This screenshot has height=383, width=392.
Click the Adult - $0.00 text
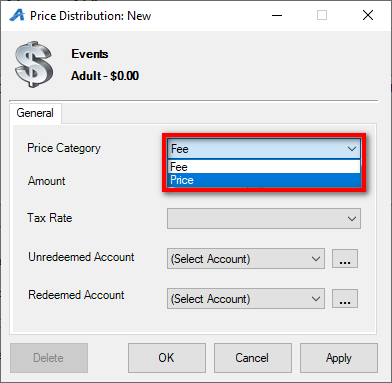(105, 76)
